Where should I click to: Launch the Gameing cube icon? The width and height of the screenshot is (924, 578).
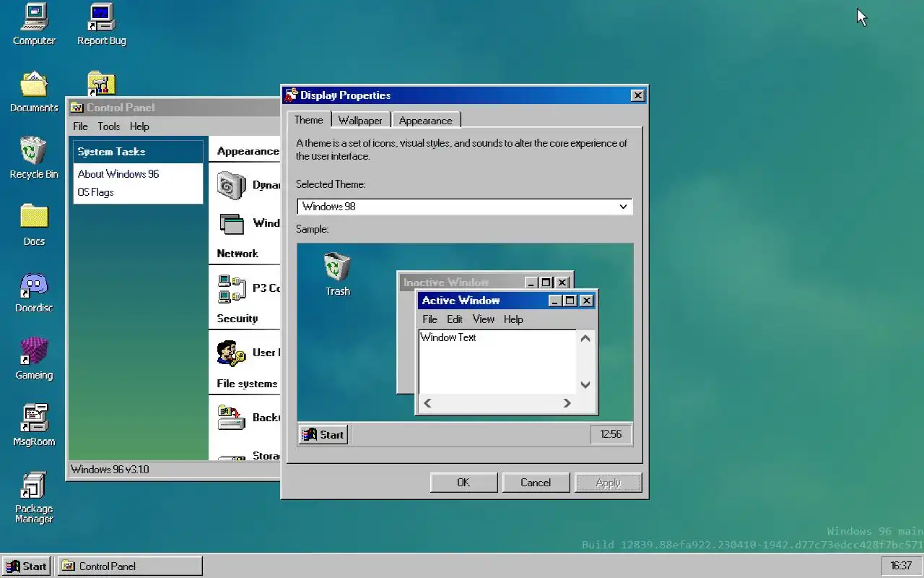click(34, 359)
